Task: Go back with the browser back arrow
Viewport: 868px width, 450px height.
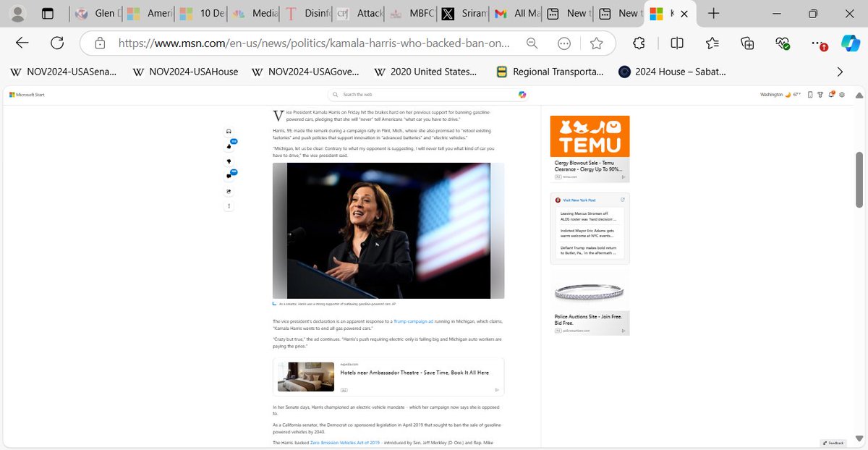Action: point(22,43)
